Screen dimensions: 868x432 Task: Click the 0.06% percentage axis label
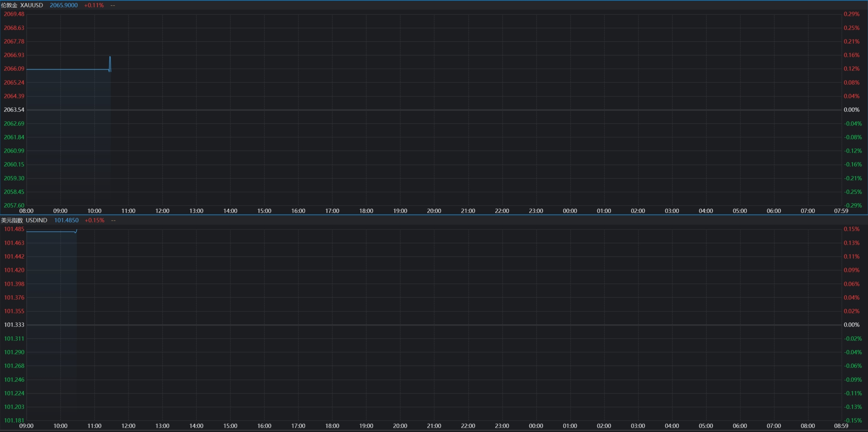[x=851, y=284]
